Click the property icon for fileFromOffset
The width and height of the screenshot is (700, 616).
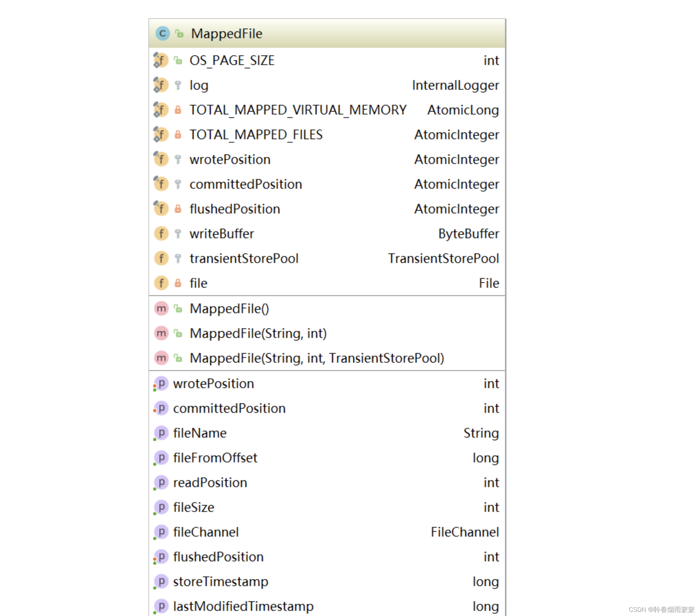[x=161, y=458]
